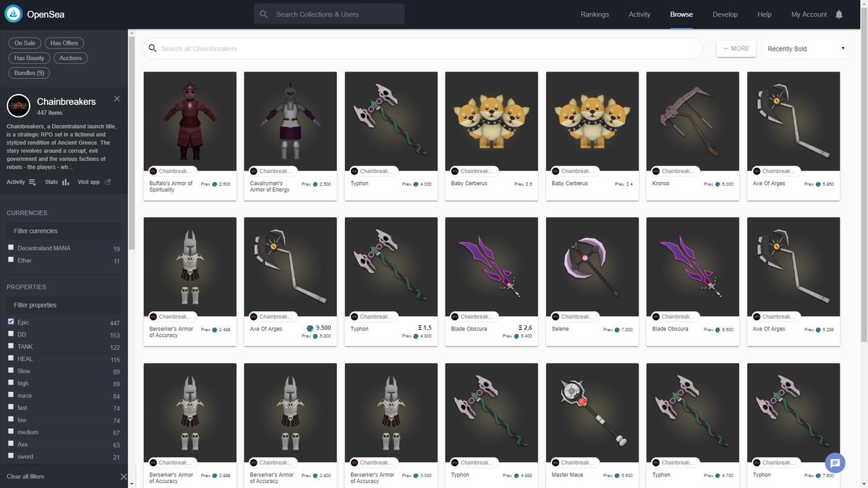Open Typhon item priced Ξ 1,5
This screenshot has width=868, height=488.
[391, 282]
